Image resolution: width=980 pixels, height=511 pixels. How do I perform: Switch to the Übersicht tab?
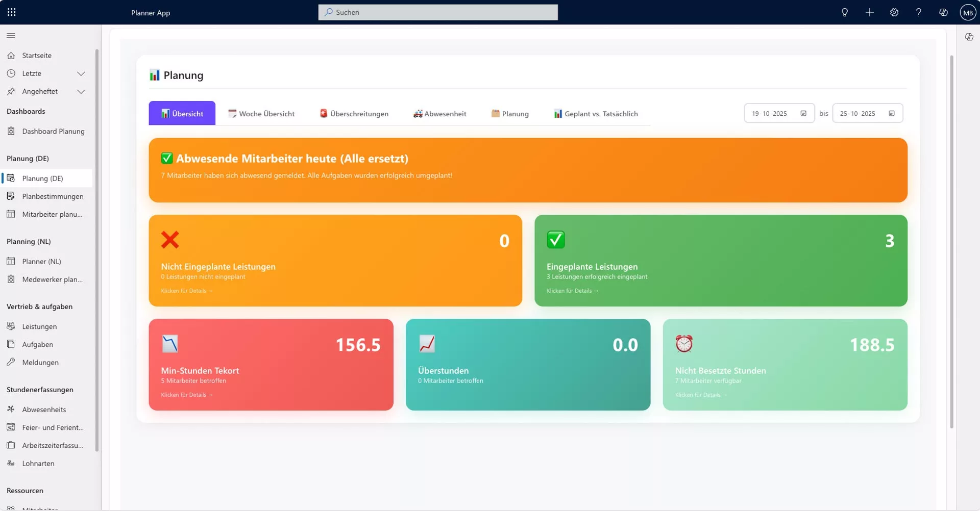[182, 113]
